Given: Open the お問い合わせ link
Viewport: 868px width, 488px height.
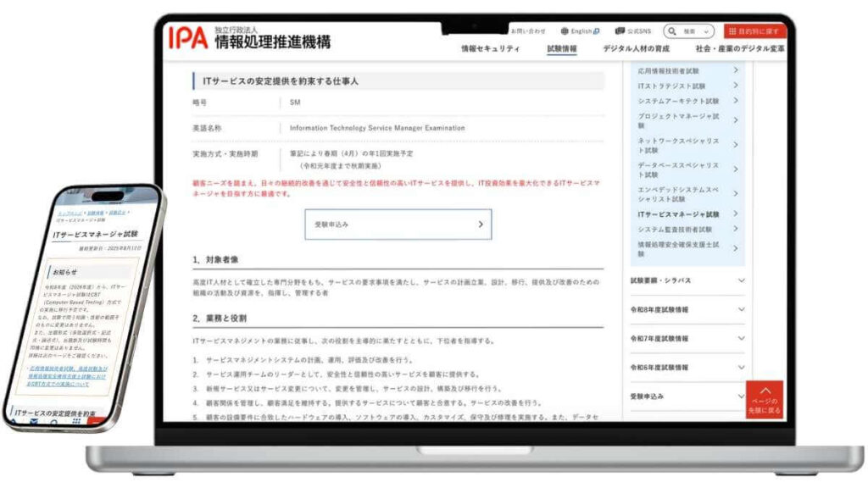Looking at the screenshot, I should click(x=528, y=30).
